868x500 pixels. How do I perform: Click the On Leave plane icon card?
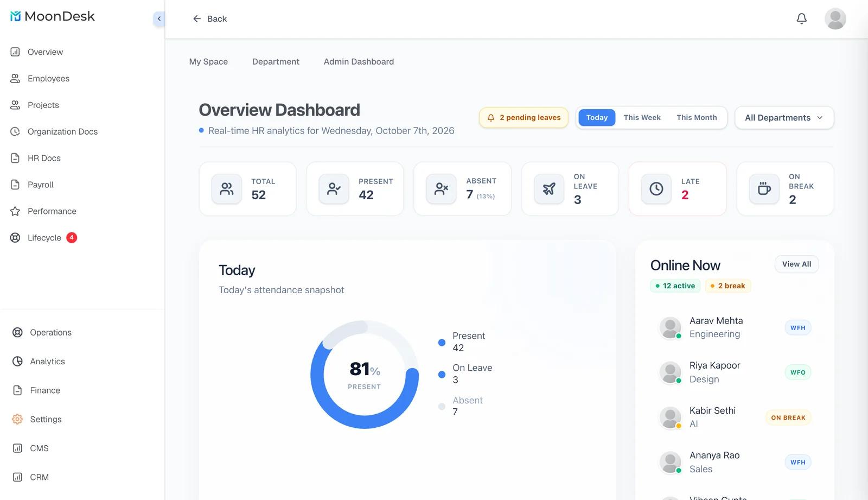[570, 189]
